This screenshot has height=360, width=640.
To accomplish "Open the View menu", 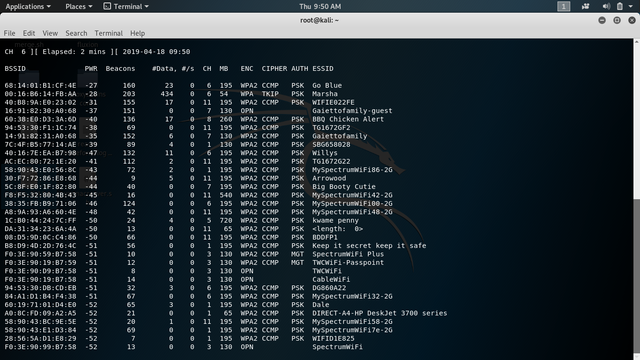I will 50,33.
